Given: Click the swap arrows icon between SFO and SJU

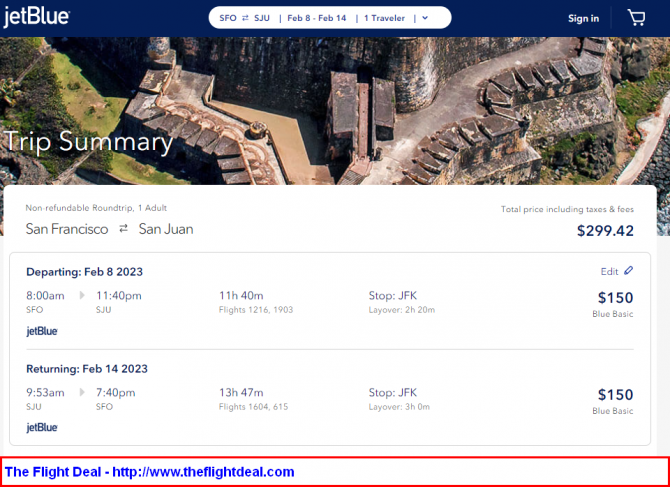Looking at the screenshot, I should pyautogui.click(x=245, y=18).
